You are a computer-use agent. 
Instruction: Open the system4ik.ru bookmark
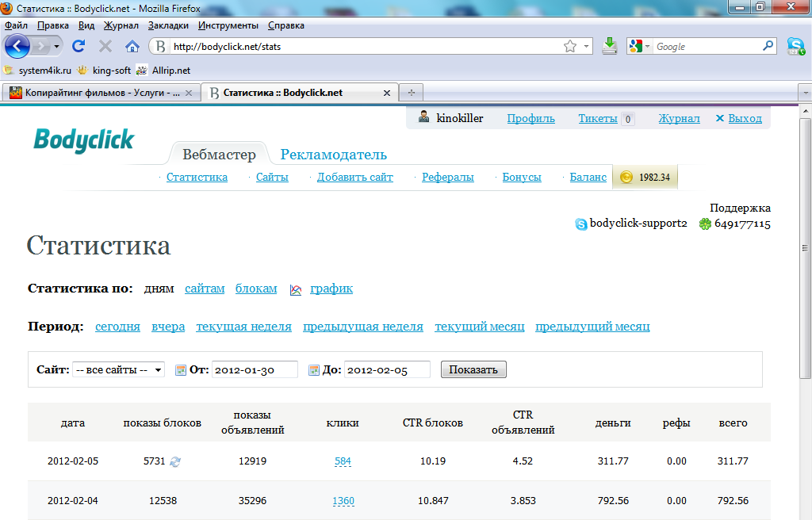[37, 71]
